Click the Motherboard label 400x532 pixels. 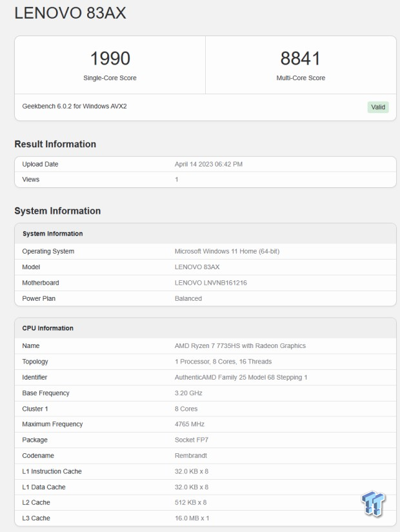(41, 283)
